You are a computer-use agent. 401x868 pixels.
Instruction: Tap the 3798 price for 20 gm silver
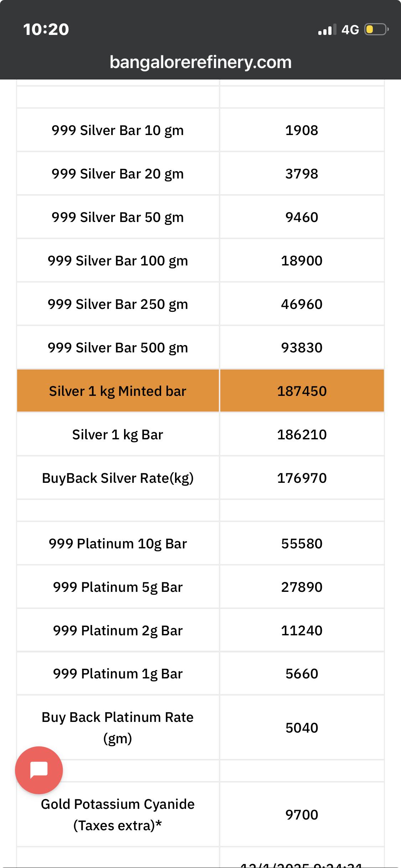302,174
